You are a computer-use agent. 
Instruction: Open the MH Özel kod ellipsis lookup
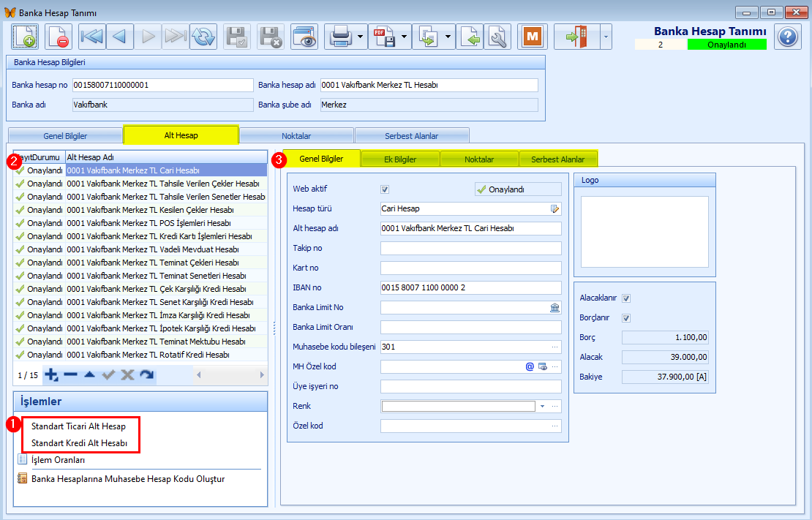(555, 366)
